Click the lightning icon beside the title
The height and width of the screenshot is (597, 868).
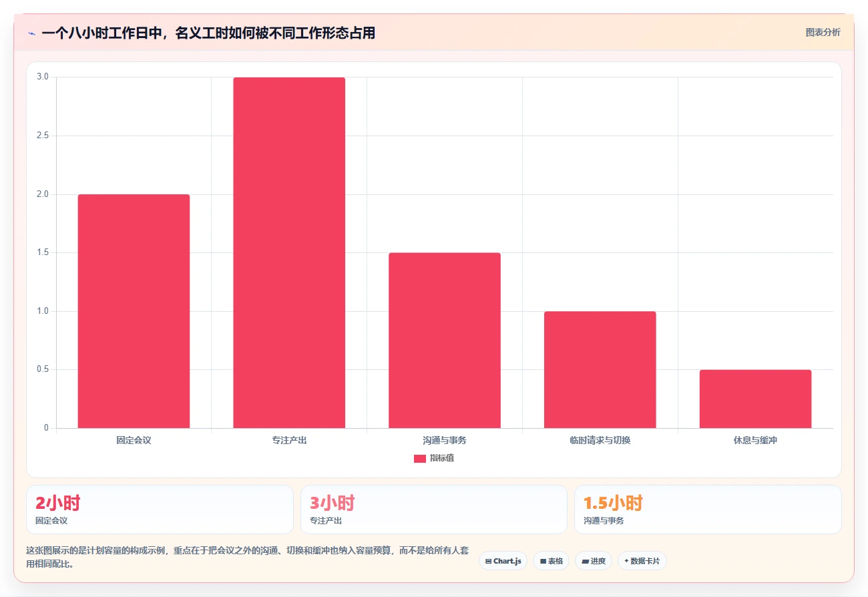click(31, 33)
